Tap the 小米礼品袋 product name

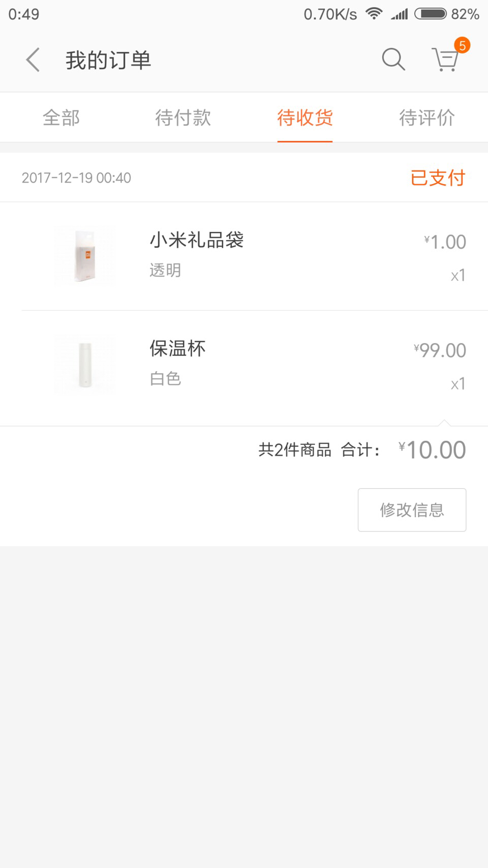(x=197, y=240)
